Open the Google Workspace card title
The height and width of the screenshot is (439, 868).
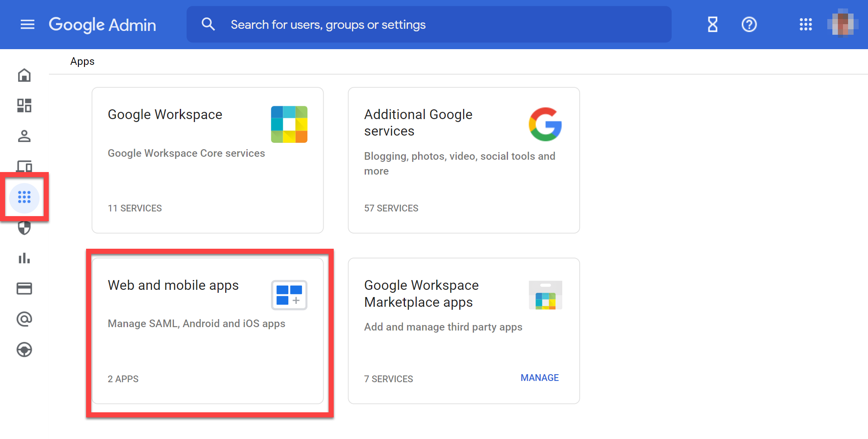coord(165,115)
